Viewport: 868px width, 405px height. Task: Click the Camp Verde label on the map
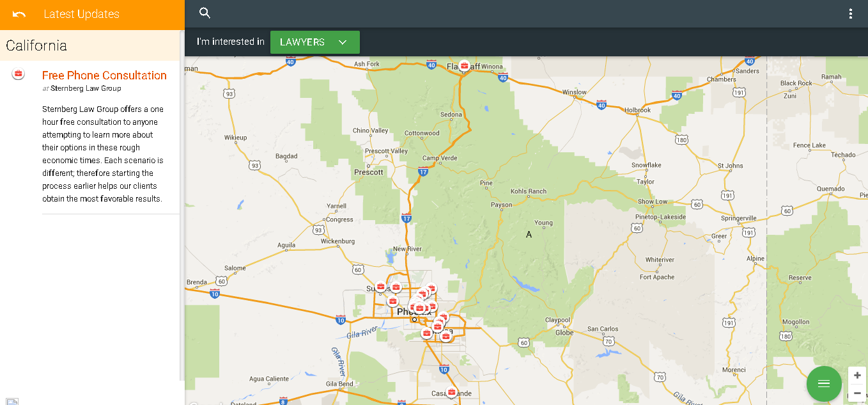[440, 158]
